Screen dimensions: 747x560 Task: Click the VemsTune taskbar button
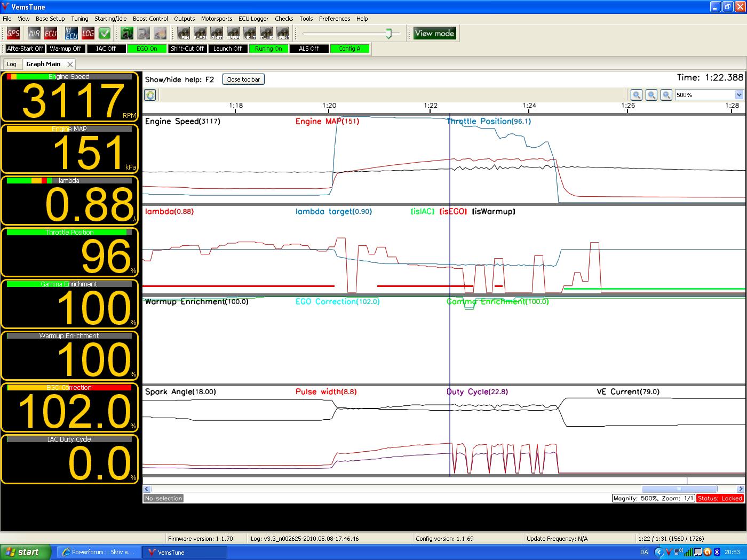[x=185, y=553]
